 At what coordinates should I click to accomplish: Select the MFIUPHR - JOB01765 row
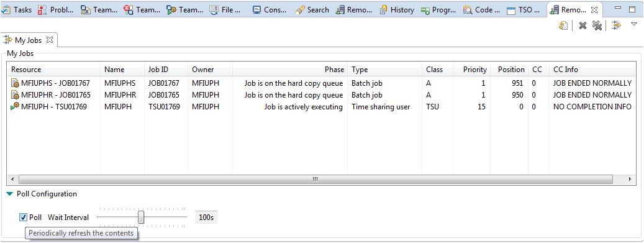point(321,95)
